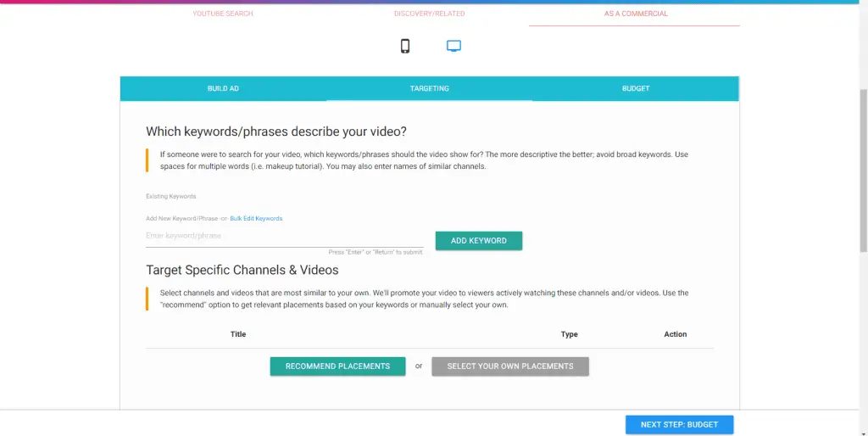
Task: Click the Recommend Placements button
Action: pyautogui.click(x=337, y=366)
